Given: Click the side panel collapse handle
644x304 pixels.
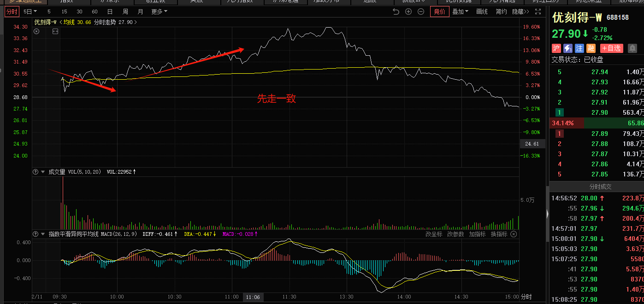Looking at the screenshot, I should click(547, 213).
